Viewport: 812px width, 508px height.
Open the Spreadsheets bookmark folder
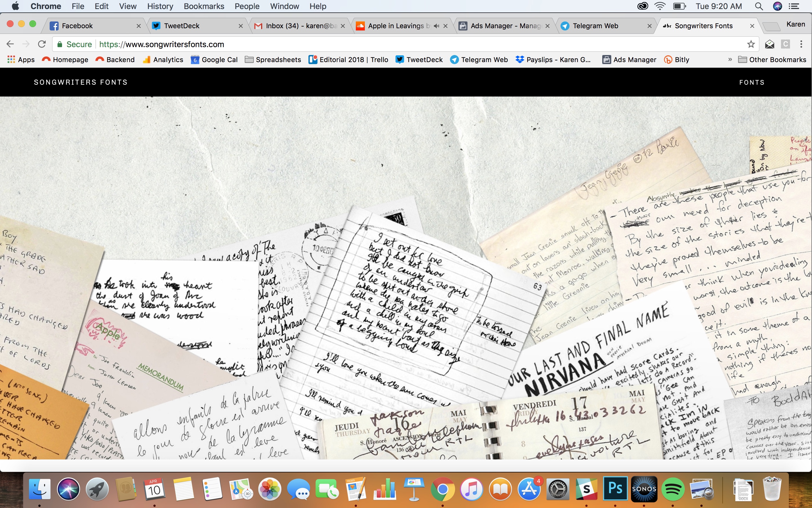(273, 60)
